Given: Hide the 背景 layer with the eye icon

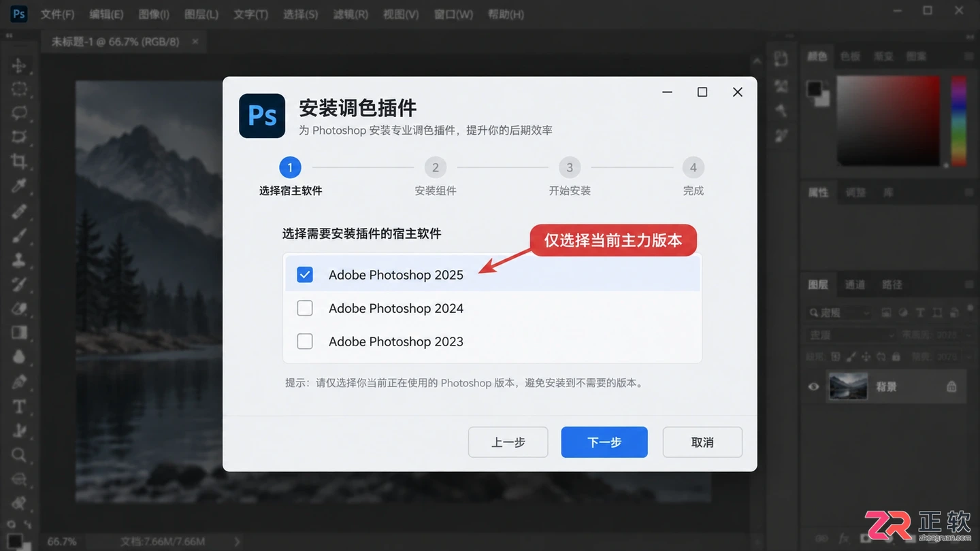Looking at the screenshot, I should [x=813, y=386].
